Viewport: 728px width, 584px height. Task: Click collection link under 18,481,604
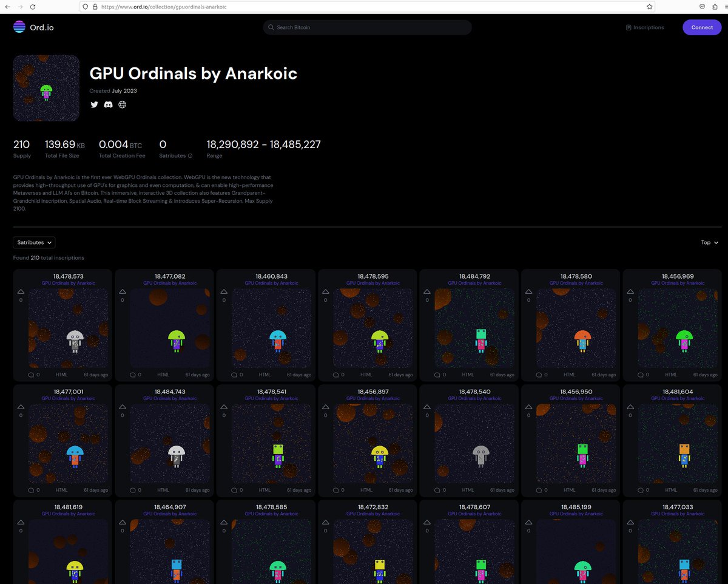point(678,398)
